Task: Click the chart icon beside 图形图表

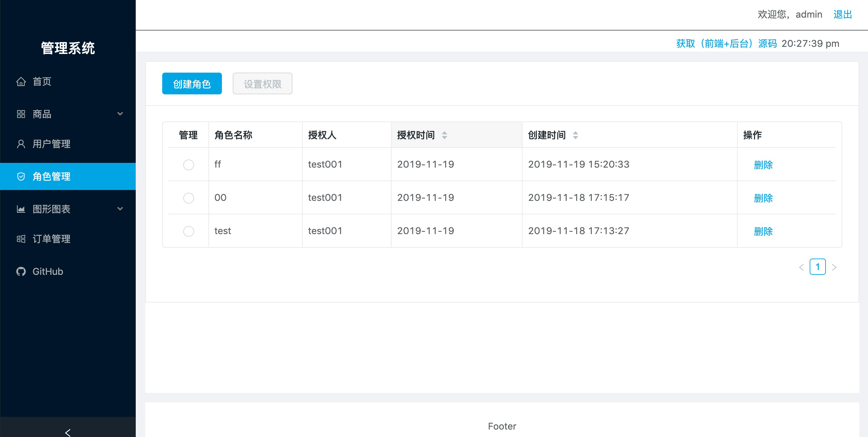Action: pos(21,209)
